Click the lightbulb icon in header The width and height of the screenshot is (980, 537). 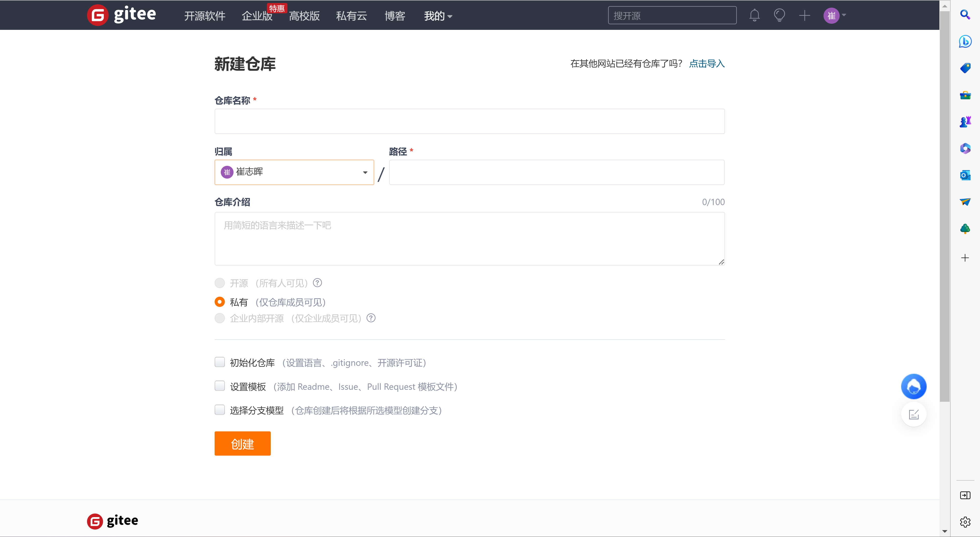(779, 16)
